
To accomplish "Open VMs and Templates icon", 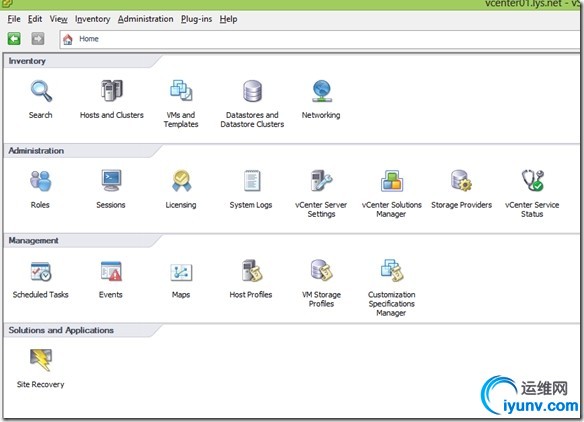I will point(181,91).
